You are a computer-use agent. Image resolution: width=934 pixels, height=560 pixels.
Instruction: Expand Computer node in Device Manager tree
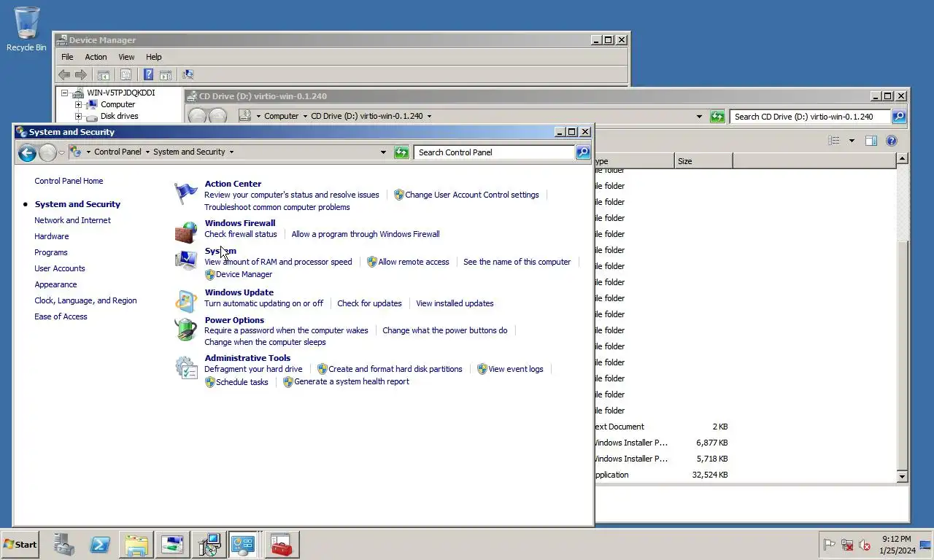[x=78, y=104]
